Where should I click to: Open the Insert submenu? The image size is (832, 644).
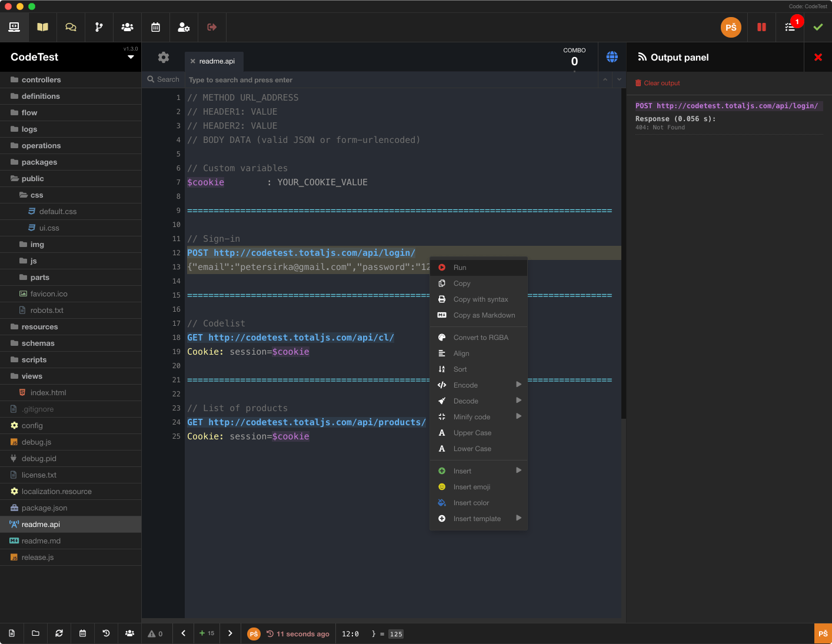[x=478, y=471]
